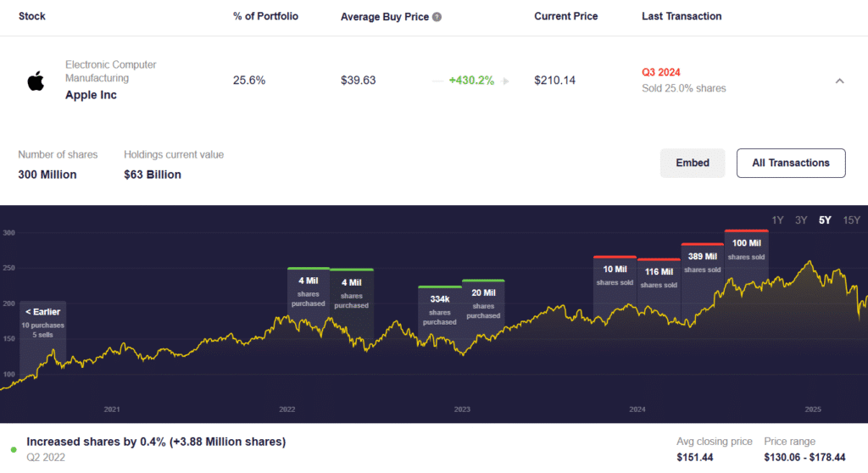Open the Apple Inc stock name
Screen dimensions: 868x473
(91, 95)
